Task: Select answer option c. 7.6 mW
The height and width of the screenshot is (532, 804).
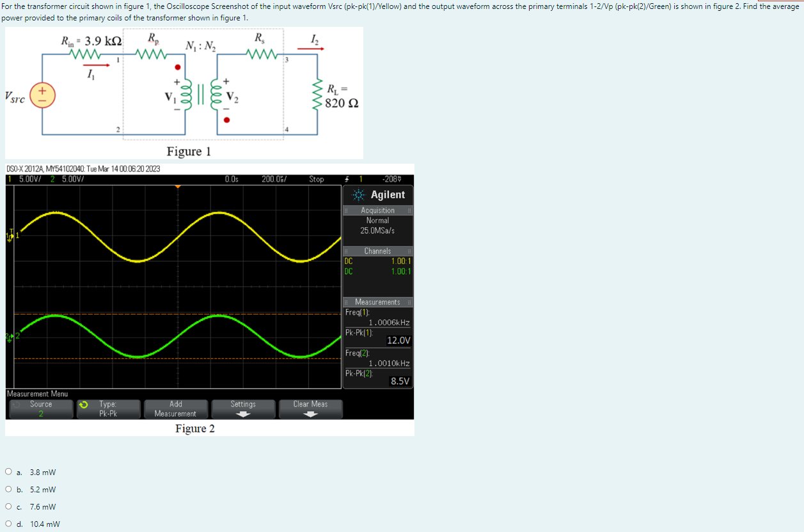Action: click(8, 506)
